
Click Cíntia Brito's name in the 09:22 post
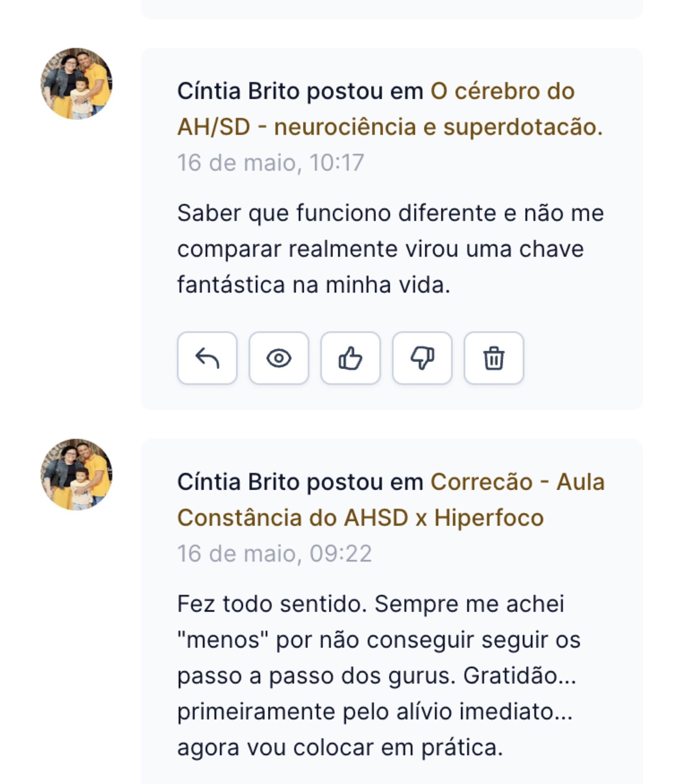pos(238,482)
